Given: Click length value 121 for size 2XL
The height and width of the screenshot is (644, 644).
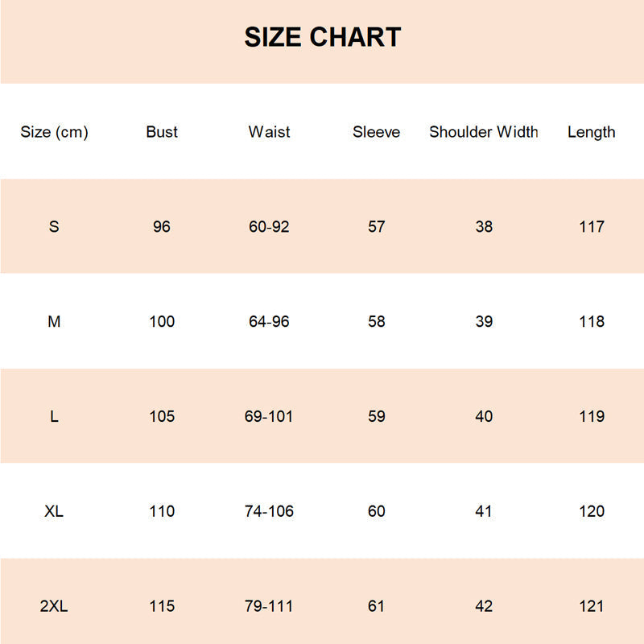Looking at the screenshot, I should tap(591, 606).
